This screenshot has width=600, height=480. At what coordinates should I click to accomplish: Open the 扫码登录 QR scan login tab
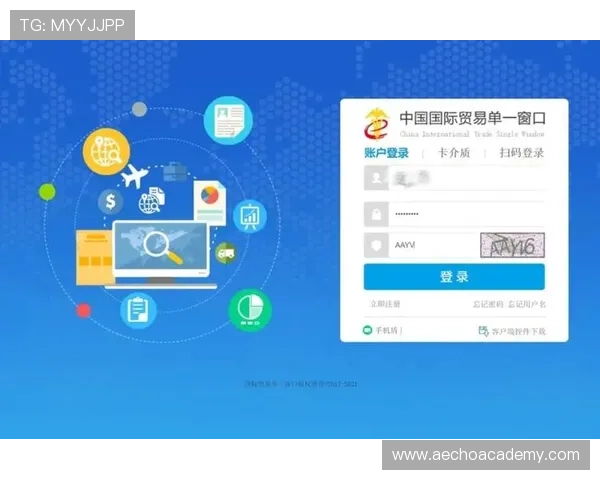521,153
